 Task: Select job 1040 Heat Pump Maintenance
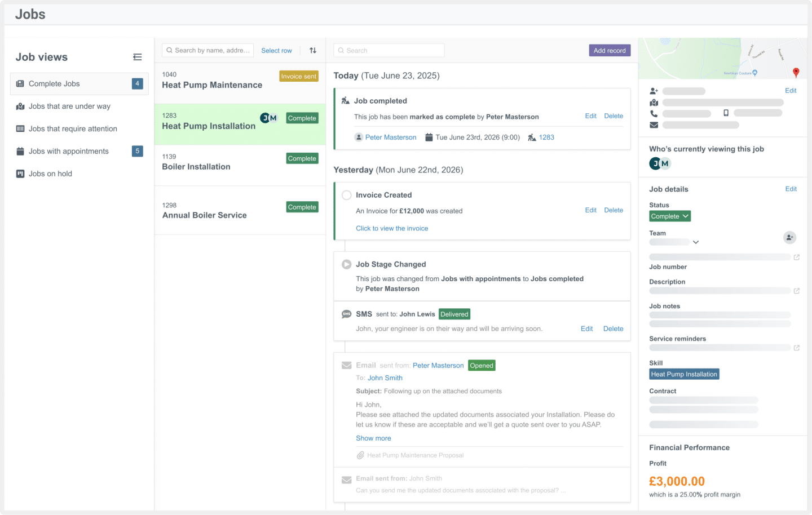click(x=240, y=83)
